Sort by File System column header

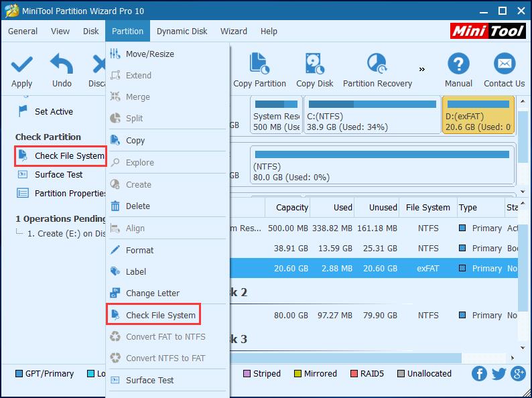pos(428,207)
